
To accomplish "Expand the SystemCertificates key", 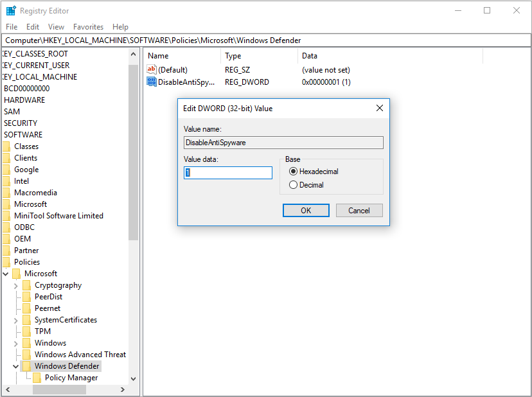I will click(15, 321).
